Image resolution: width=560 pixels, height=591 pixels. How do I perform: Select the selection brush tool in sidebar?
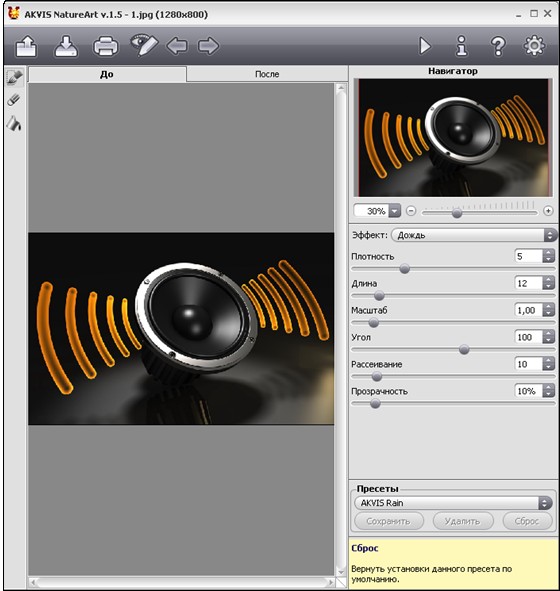(15, 77)
